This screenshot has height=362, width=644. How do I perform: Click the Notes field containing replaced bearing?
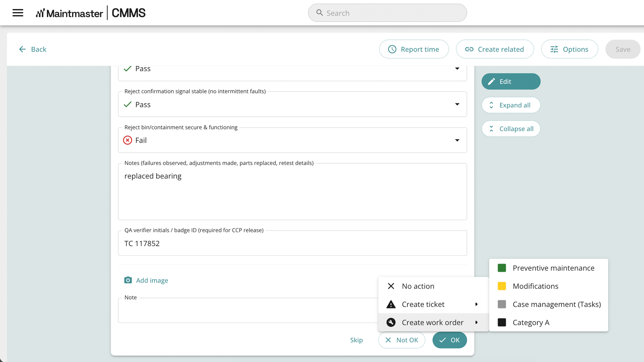click(292, 191)
